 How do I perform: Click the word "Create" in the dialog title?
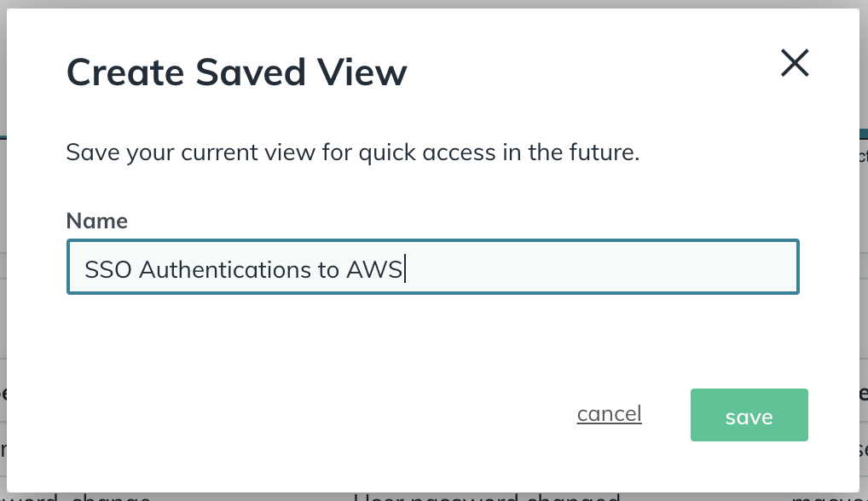[124, 72]
